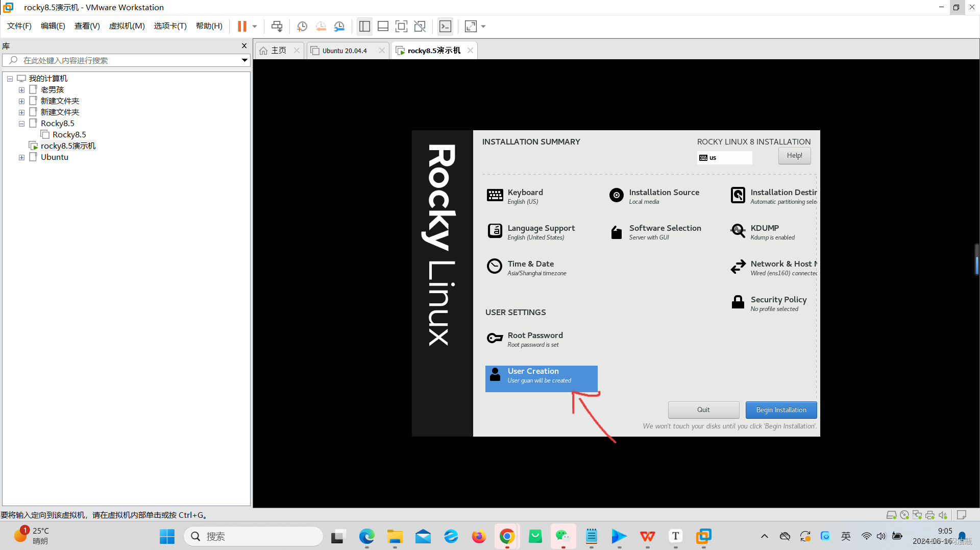Toggle the thumbnail bar view
980x550 pixels.
(383, 26)
